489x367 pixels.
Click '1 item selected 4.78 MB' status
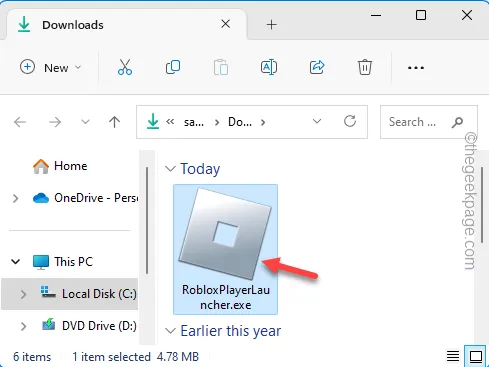pyautogui.click(x=136, y=357)
